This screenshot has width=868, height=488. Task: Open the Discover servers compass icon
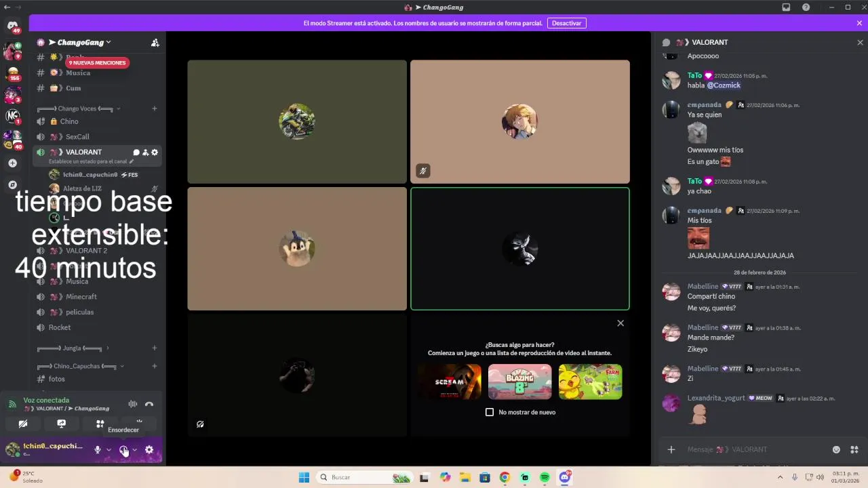point(13,184)
